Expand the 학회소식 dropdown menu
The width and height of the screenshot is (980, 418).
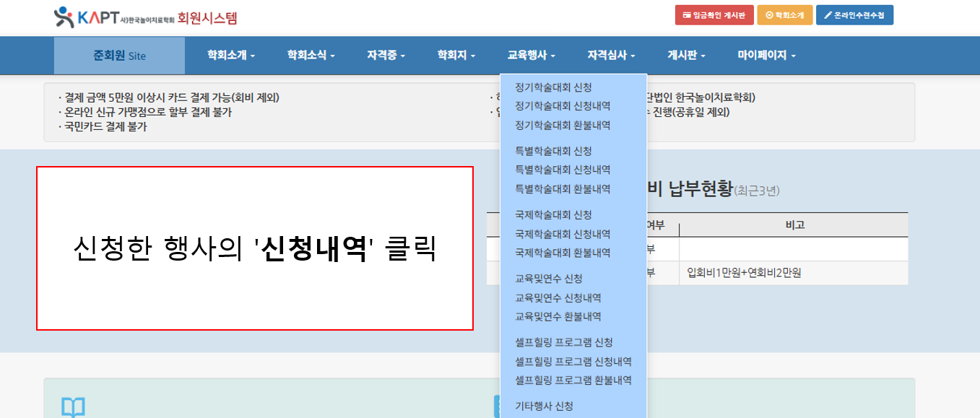311,55
